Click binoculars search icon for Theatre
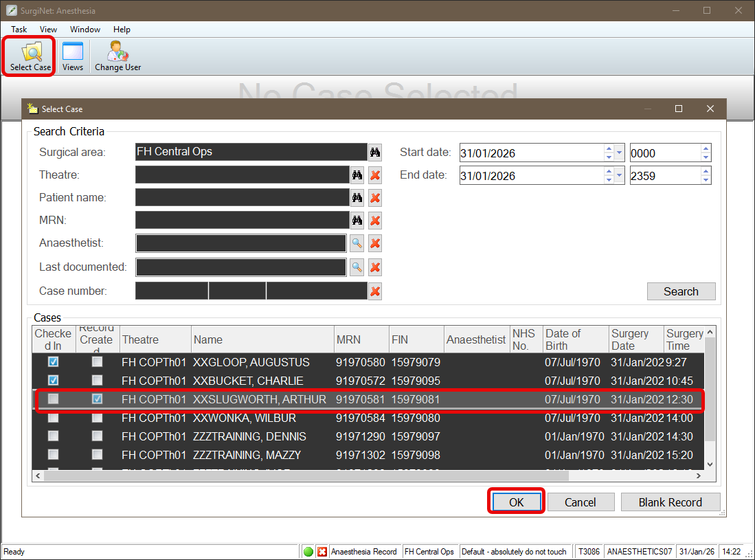755x560 pixels. click(x=357, y=175)
